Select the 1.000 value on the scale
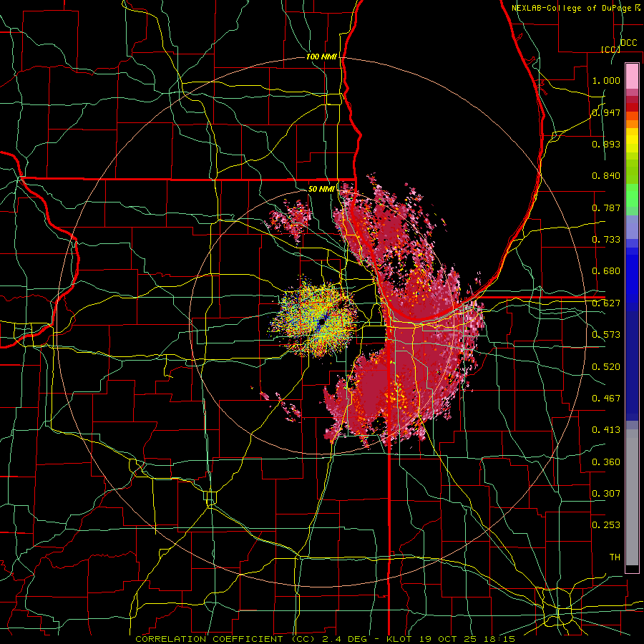Screen dimensions: 644x644 click(606, 80)
